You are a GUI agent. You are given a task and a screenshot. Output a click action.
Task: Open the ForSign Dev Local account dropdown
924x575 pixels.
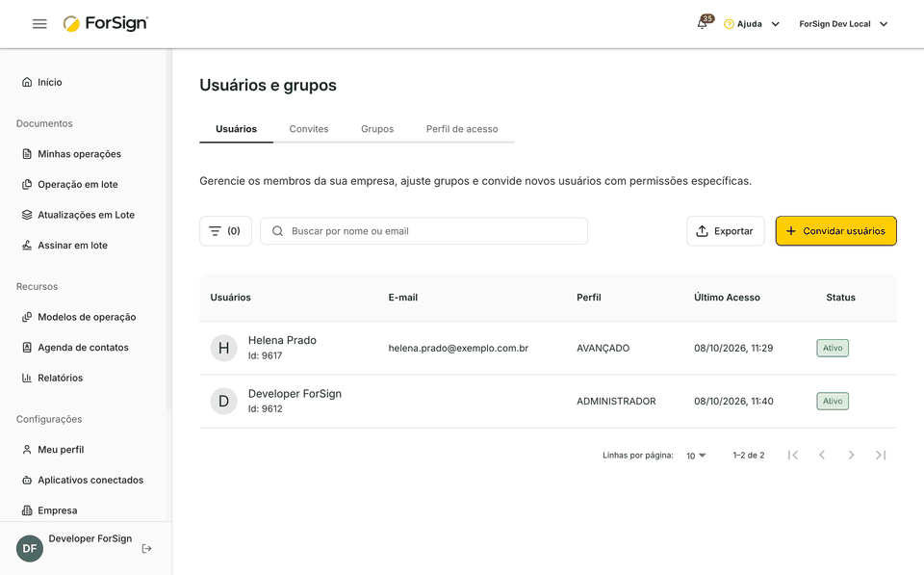843,24
